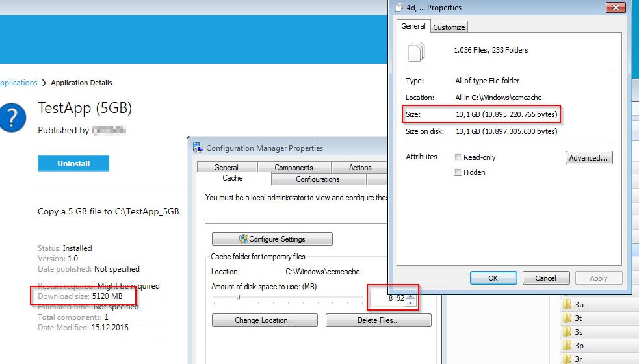Click the blue question mark app icon
The image size is (639, 364).
point(12,118)
